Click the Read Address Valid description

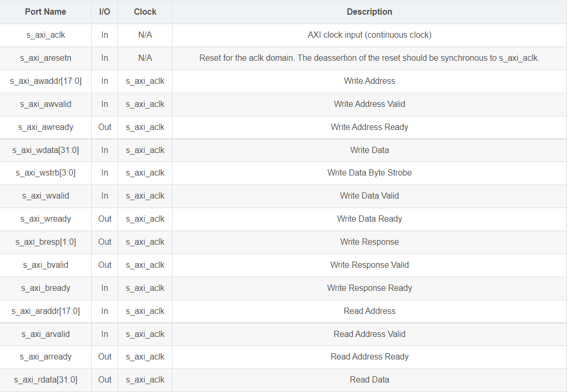pyautogui.click(x=369, y=334)
